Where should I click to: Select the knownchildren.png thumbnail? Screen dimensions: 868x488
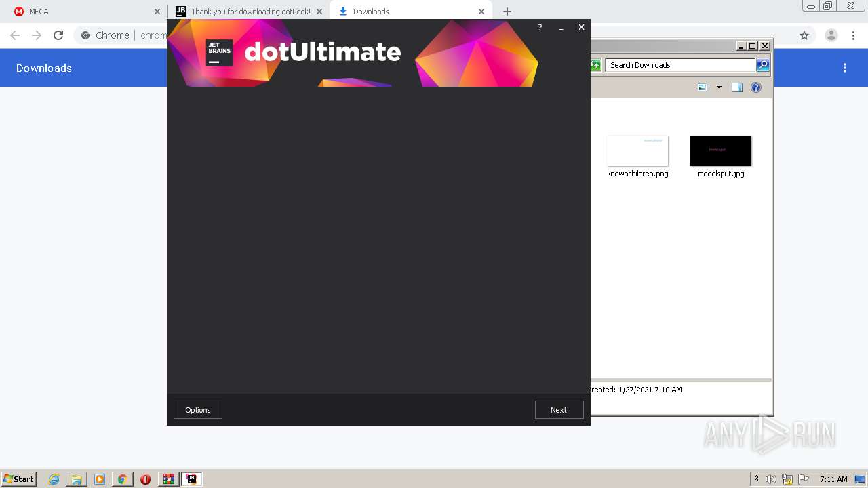click(637, 150)
